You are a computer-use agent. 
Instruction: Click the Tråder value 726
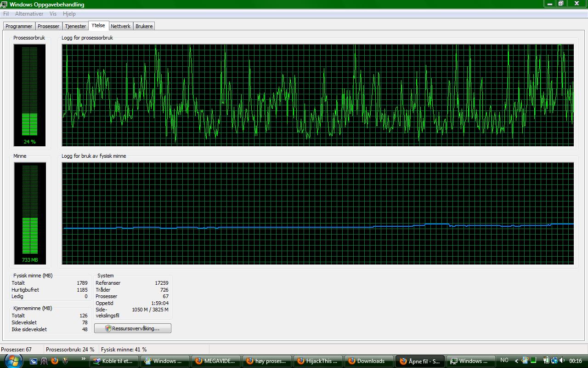(164, 290)
